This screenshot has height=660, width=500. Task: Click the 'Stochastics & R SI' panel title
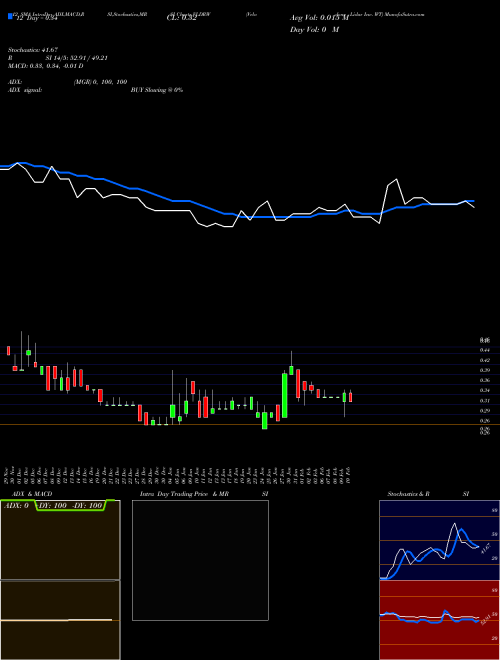coord(428,494)
